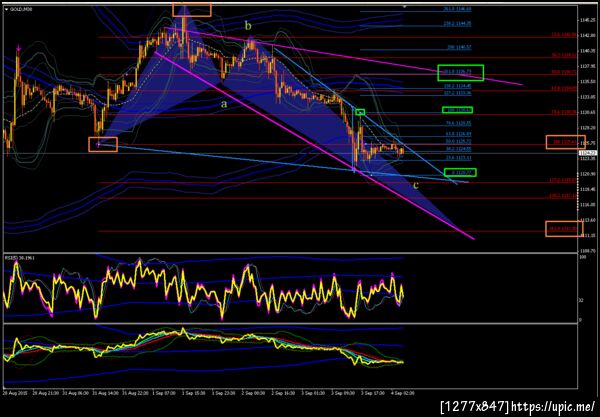
Task: Select the chart shift triangle marker
Action: [405, 6]
